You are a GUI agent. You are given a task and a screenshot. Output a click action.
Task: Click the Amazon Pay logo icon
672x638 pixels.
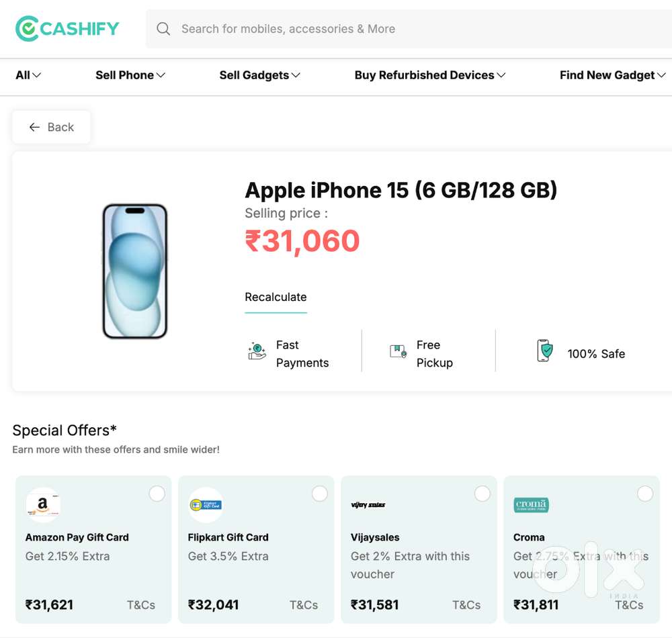[43, 505]
